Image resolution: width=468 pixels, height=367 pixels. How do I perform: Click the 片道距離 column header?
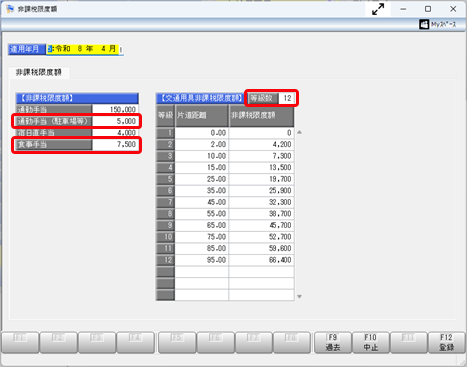(x=202, y=115)
